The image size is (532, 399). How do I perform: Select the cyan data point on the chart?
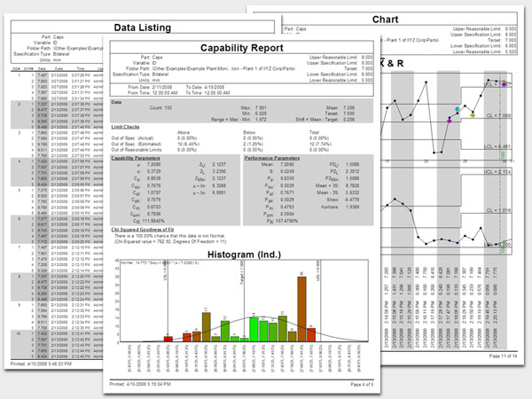pos(458,109)
